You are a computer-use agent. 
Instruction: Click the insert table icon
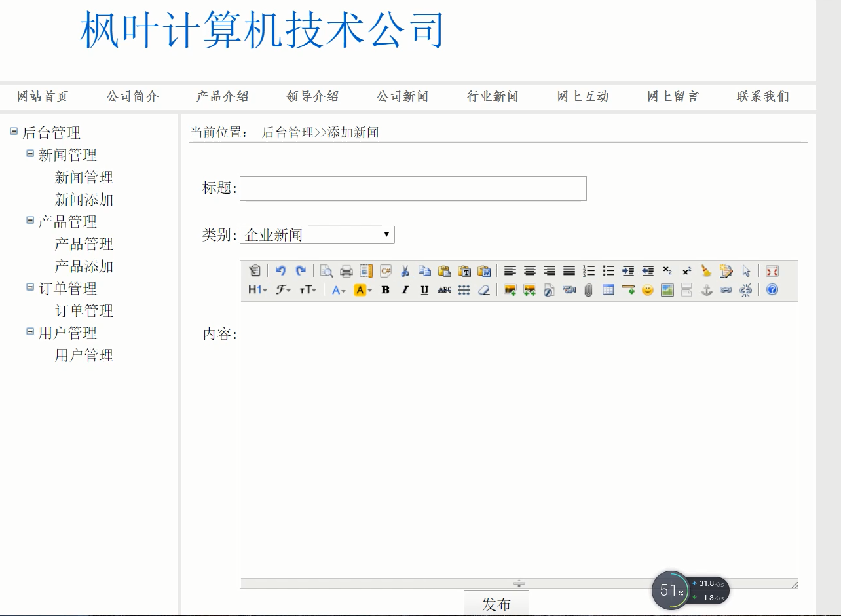tap(608, 290)
